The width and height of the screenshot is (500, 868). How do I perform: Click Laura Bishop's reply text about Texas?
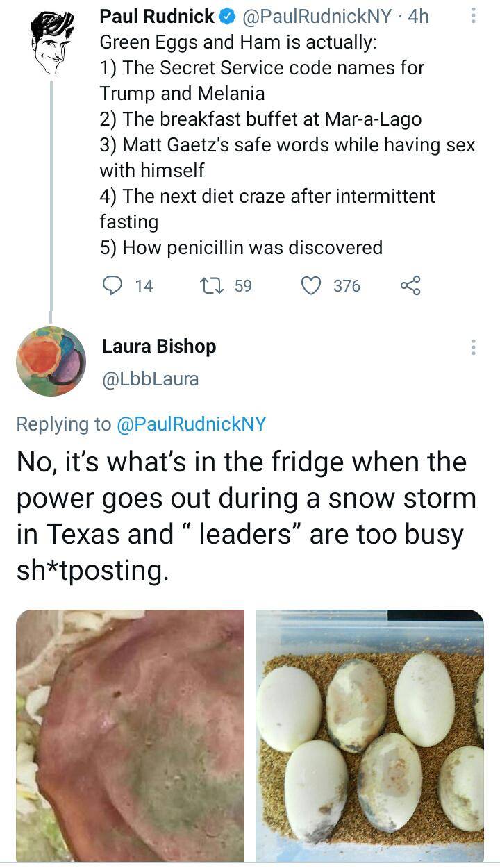(x=247, y=516)
